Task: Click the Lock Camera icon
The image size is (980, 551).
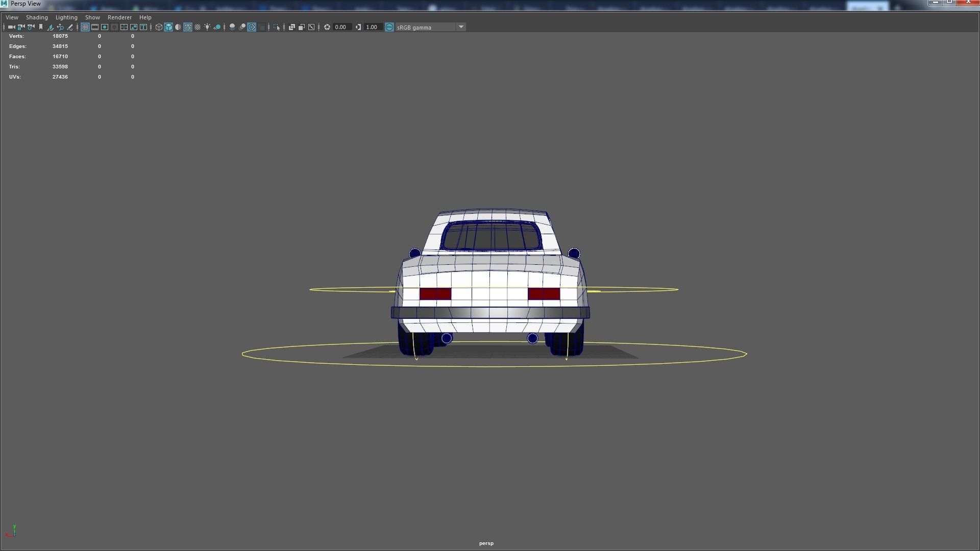Action: (x=21, y=27)
